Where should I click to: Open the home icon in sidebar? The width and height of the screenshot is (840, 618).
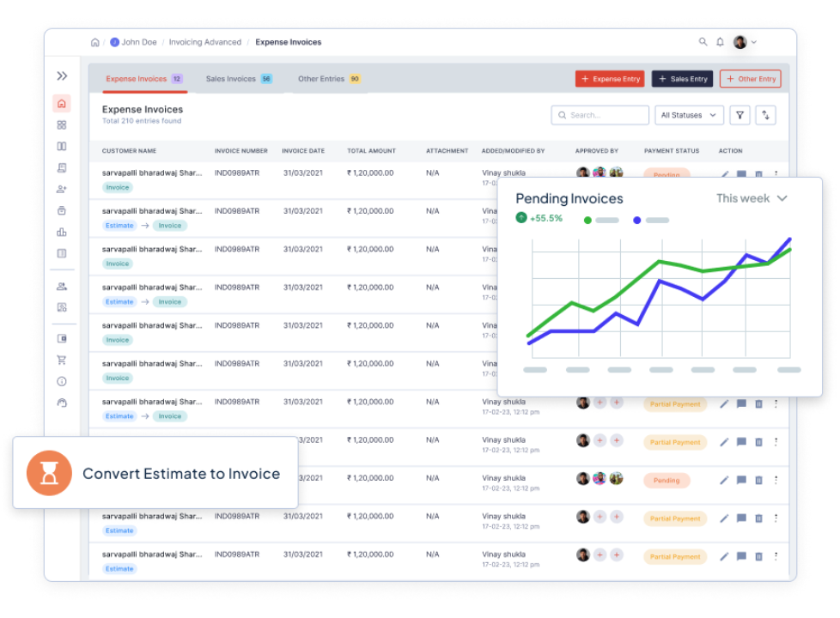pyautogui.click(x=61, y=104)
